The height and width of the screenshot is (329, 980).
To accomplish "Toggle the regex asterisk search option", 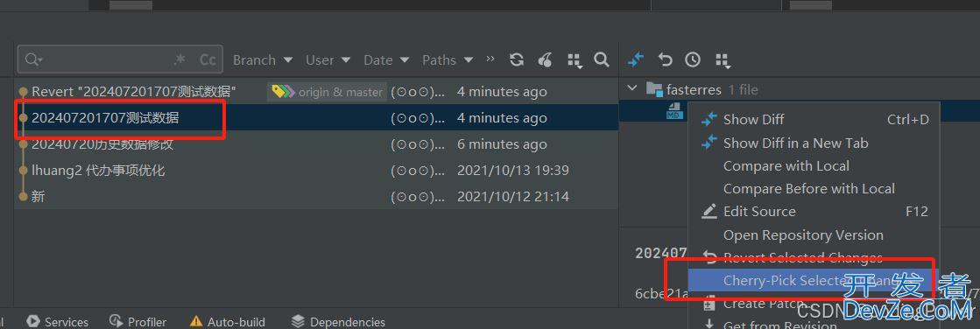I will 180,59.
